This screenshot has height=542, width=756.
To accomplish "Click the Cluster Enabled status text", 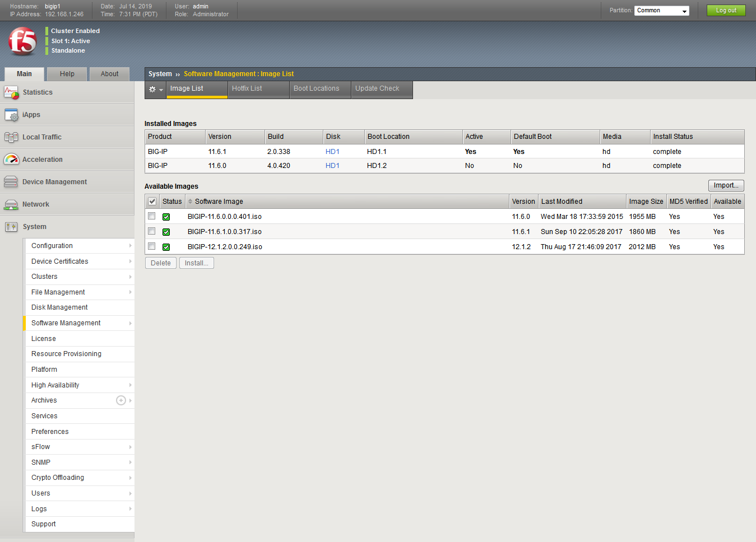I will click(x=75, y=31).
